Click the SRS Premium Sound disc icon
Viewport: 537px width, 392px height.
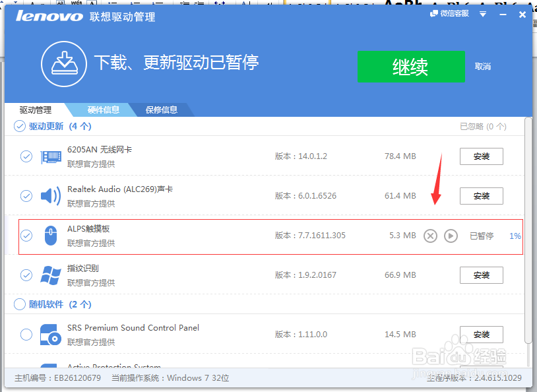tap(51, 335)
